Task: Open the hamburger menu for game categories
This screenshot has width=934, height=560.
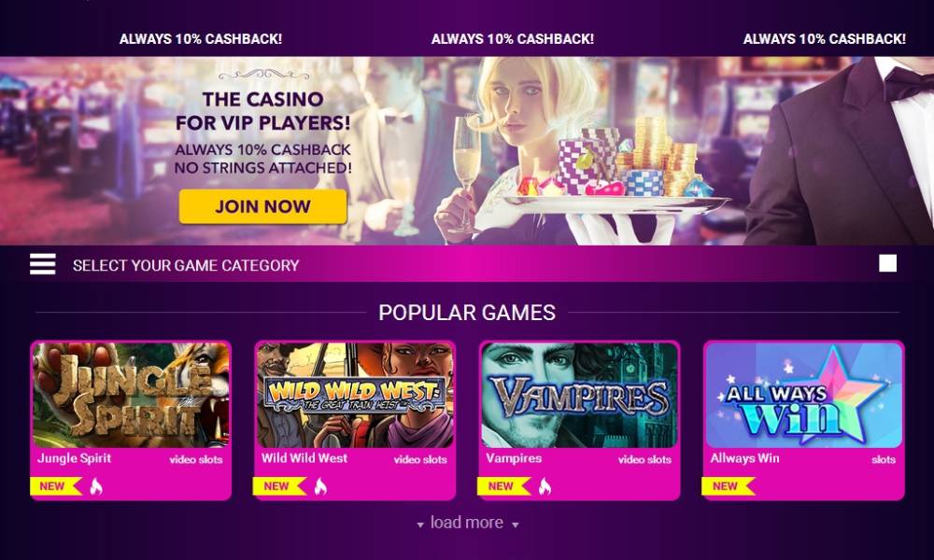Action: tap(43, 264)
